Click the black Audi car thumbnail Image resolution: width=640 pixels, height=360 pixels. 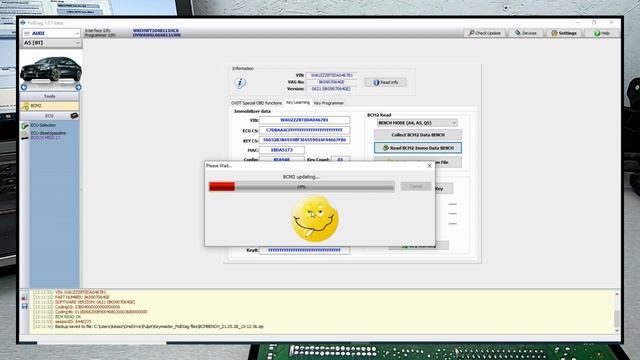(51, 69)
